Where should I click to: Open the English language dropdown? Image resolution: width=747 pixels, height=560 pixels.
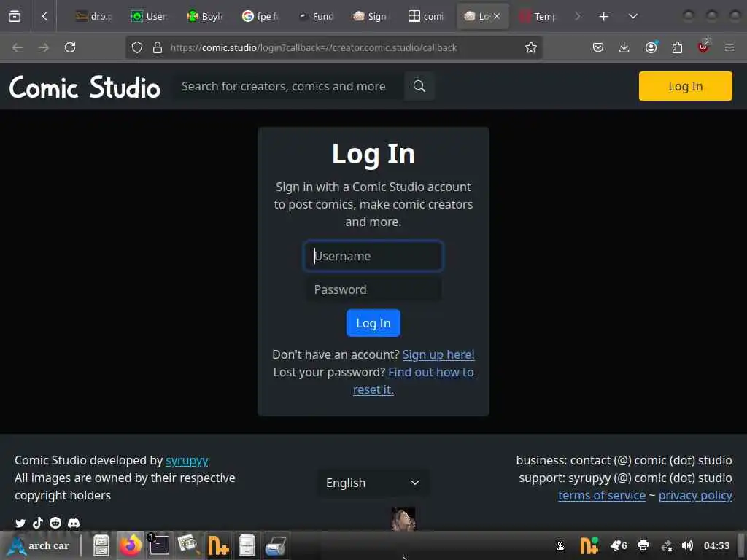pyautogui.click(x=373, y=483)
